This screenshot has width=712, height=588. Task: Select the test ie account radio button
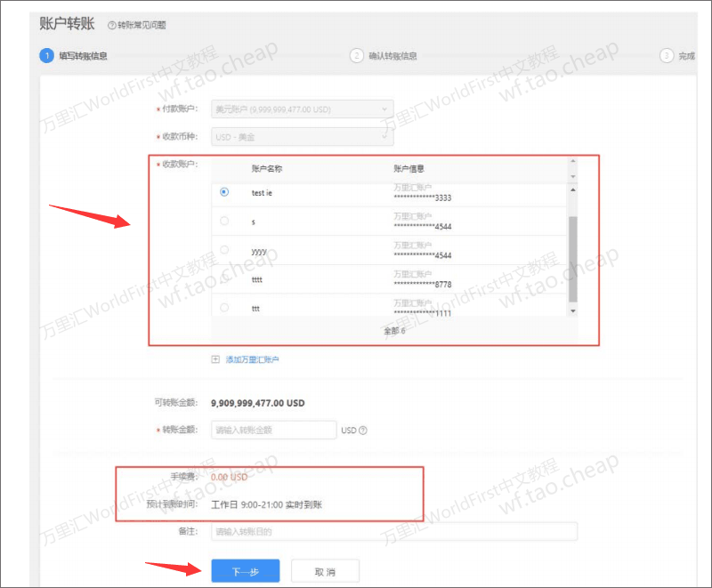(224, 192)
